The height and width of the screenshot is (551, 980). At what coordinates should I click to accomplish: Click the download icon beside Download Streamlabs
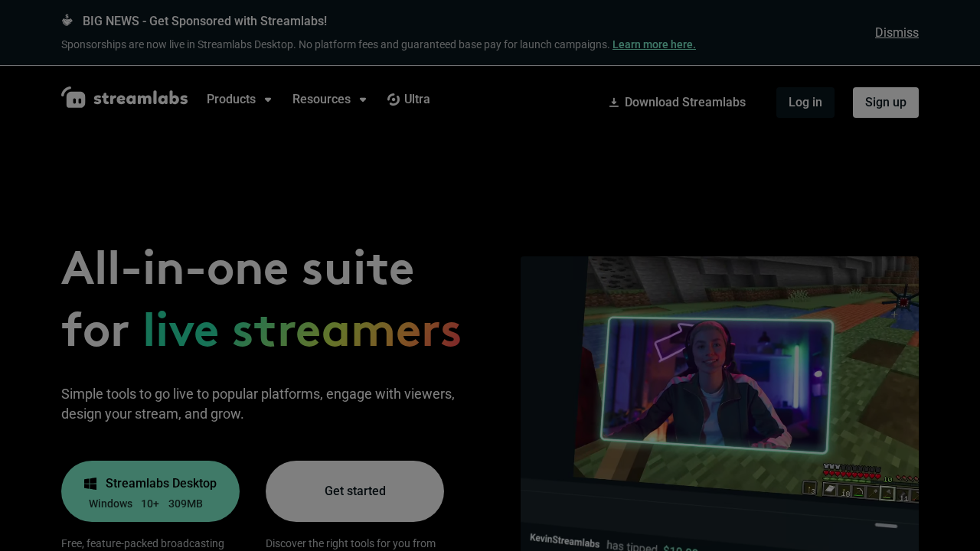[612, 101]
